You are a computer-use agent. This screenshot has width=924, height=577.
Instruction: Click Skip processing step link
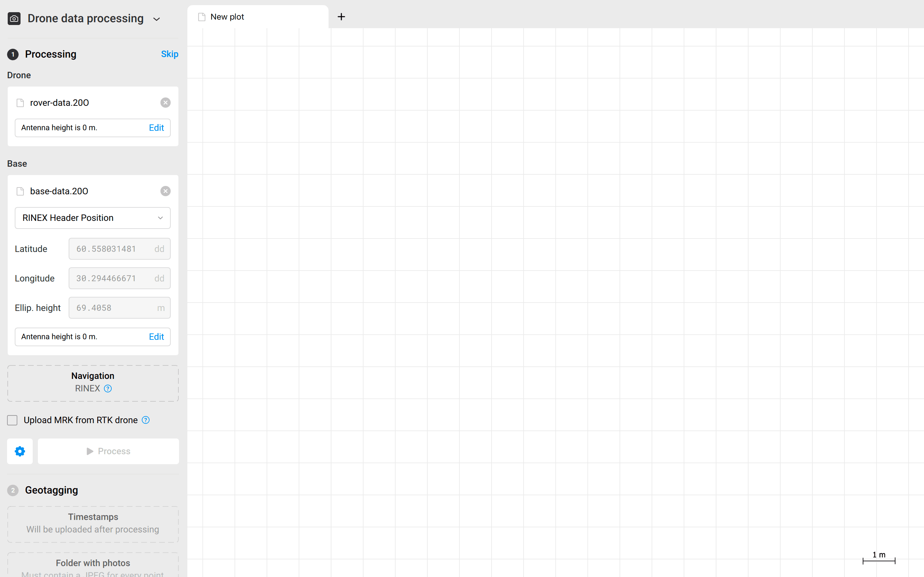[169, 54]
